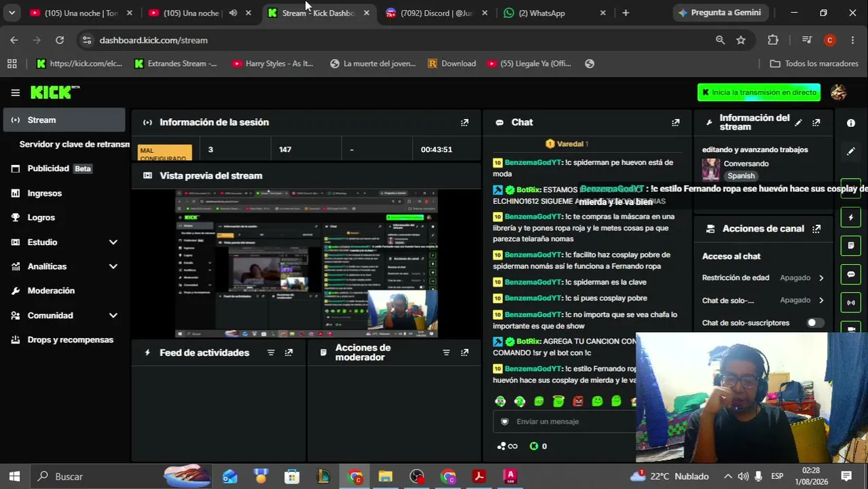Expand the Estudio sidebar section

pos(113,242)
